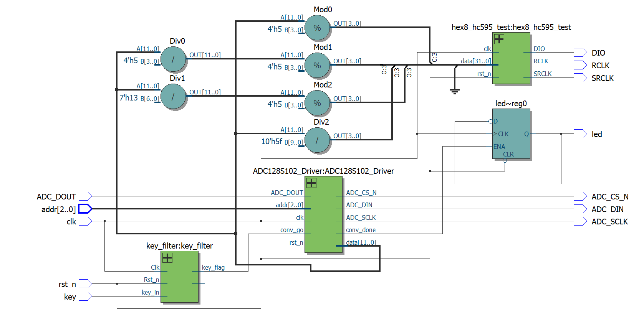The image size is (644, 313).
Task: Expand the hex8_hc595_test module plus icon
Action: pos(499,39)
